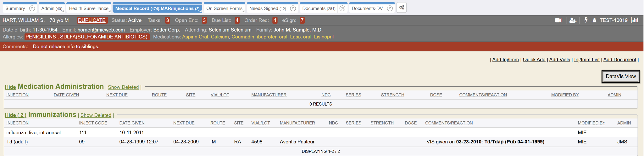Click the DataVis View button
Screen dimensions: 644x156
620,77
